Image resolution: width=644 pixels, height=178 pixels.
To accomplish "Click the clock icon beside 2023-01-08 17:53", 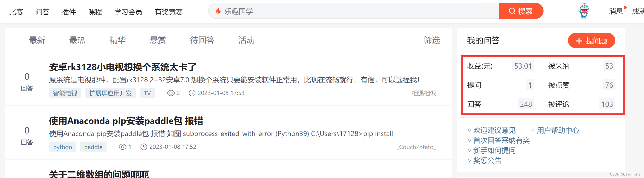I will pyautogui.click(x=192, y=93).
